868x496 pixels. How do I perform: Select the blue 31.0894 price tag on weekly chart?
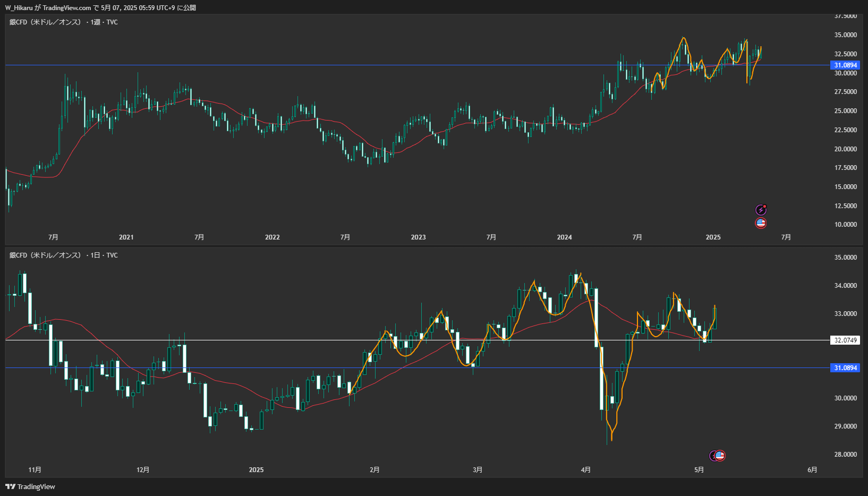pos(845,65)
